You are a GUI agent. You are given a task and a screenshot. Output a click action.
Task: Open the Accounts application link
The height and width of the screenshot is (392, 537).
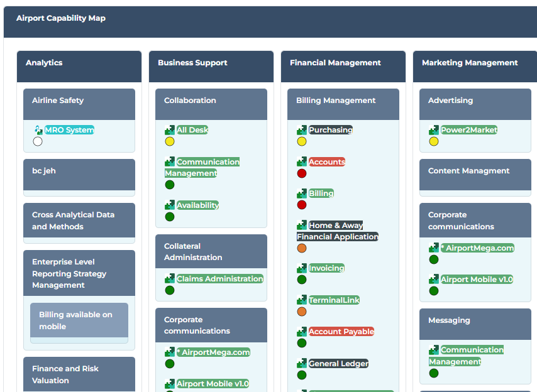(x=326, y=162)
